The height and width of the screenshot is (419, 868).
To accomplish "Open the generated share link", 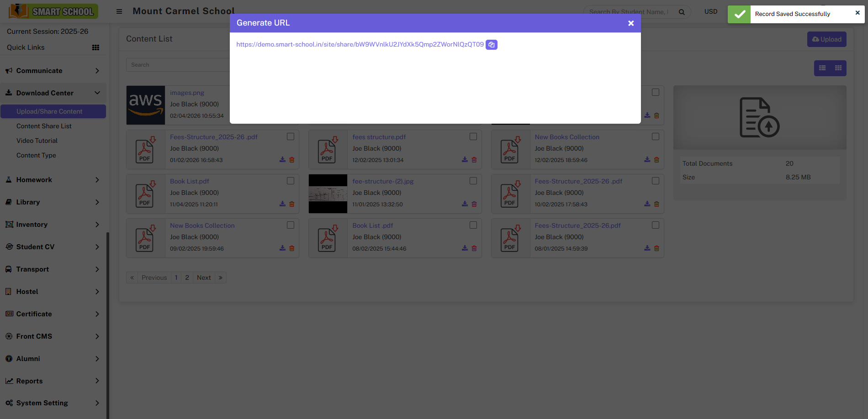I will click(x=360, y=45).
